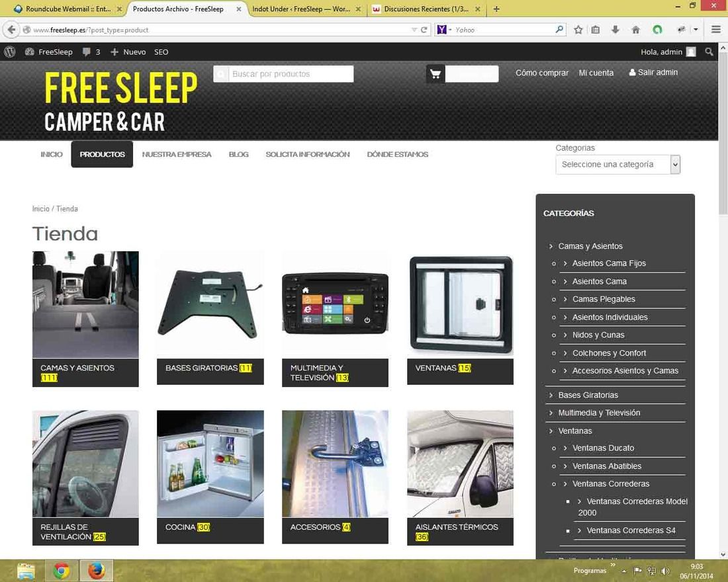Image resolution: width=728 pixels, height=582 pixels.
Task: Open Colchones y Confort category
Action: tap(609, 353)
